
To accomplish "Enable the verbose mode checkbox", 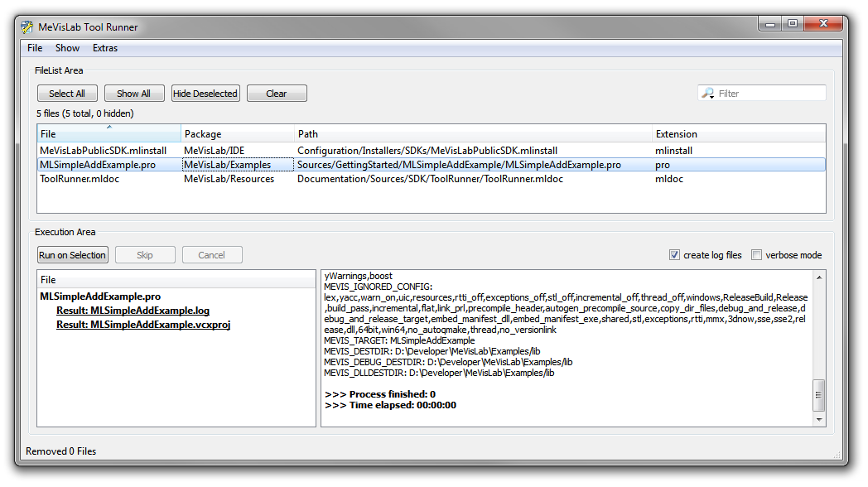I will [756, 255].
